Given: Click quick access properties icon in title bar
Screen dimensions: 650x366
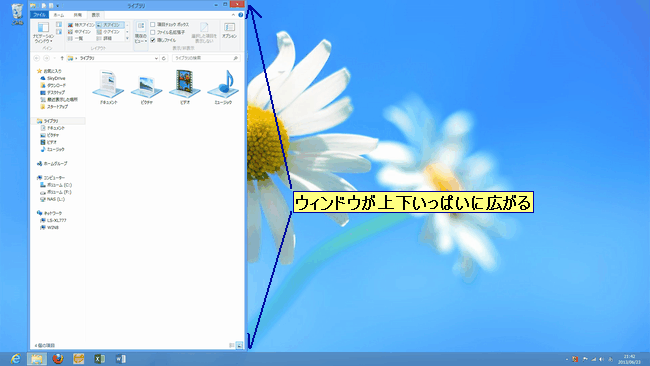Looking at the screenshot, I should point(44,5).
